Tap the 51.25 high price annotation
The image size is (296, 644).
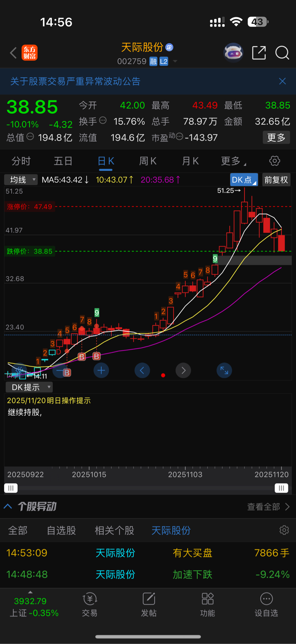229,190
